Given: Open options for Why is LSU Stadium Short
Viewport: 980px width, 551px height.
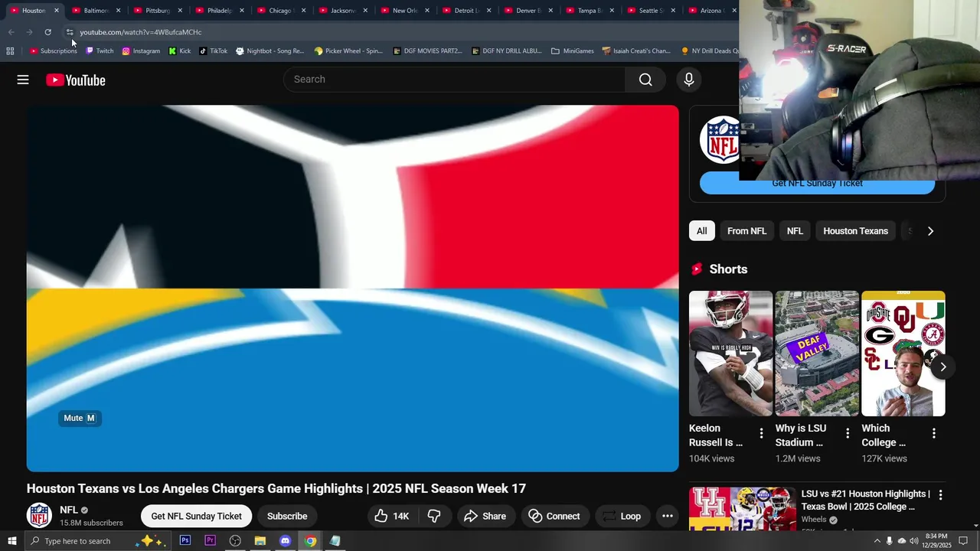Looking at the screenshot, I should tap(848, 434).
